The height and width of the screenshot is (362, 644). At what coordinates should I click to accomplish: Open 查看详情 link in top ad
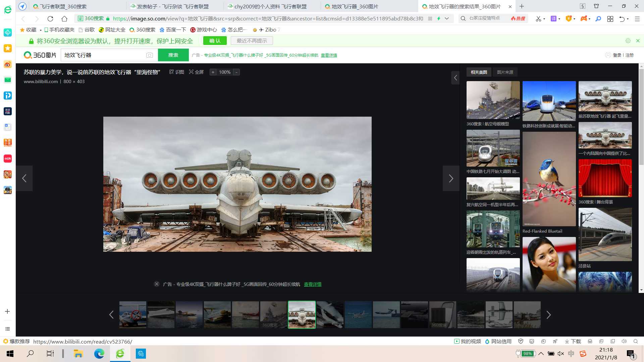[x=329, y=55]
